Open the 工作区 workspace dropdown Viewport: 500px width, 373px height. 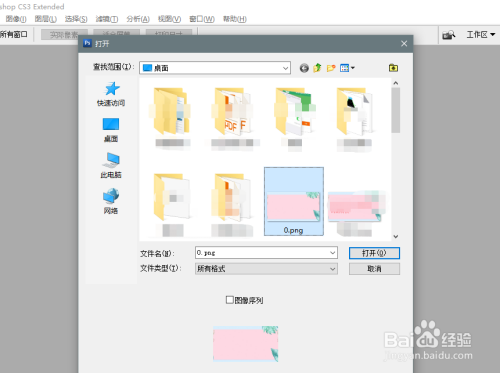coord(481,35)
